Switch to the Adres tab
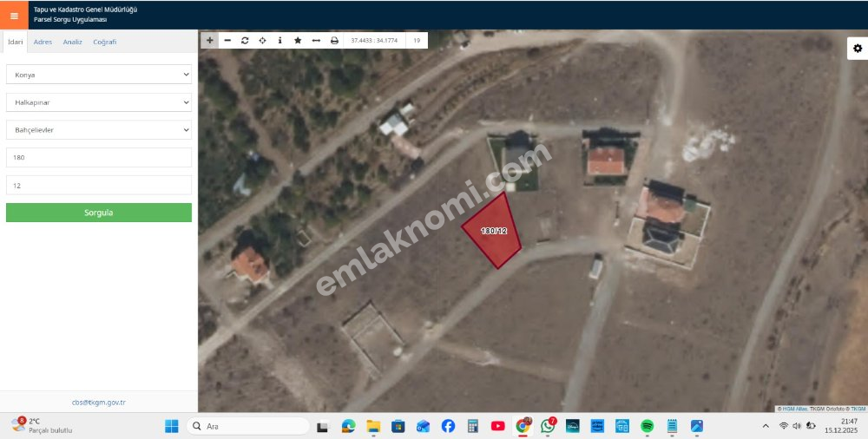The width and height of the screenshot is (868, 439). (43, 42)
